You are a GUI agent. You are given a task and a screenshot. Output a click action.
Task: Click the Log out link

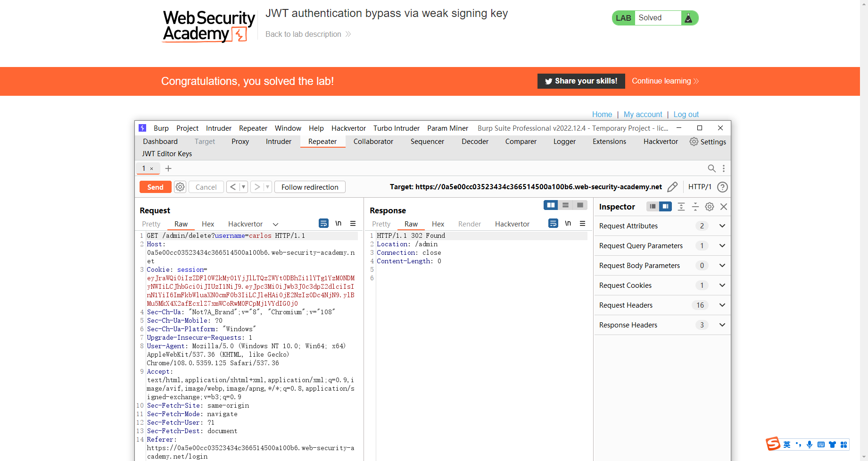(686, 114)
